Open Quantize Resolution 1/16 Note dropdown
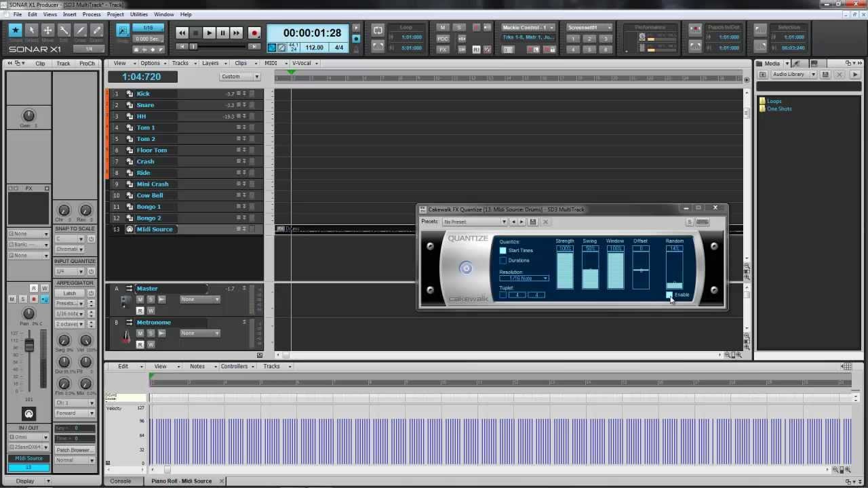Screen dimensions: 868x488 point(524,279)
